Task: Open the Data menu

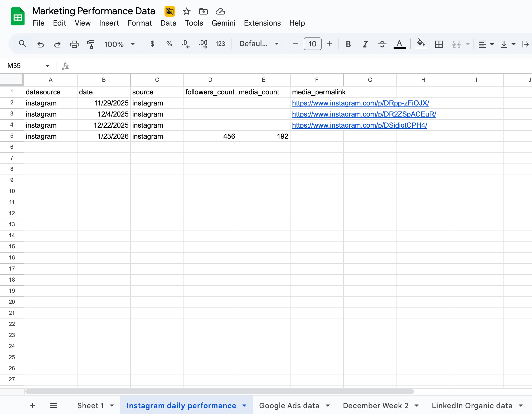Action: click(x=168, y=23)
